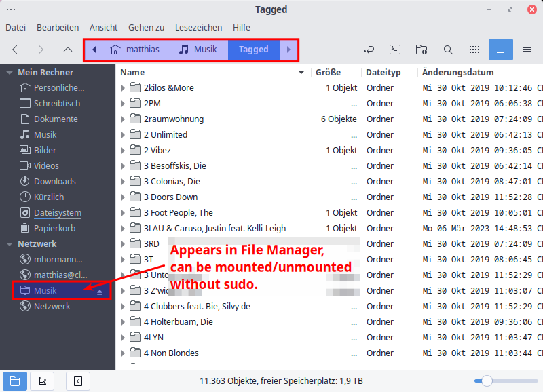Screen dimensions: 543x392
Task: Jump to matthias in the path bar
Action: pos(134,50)
